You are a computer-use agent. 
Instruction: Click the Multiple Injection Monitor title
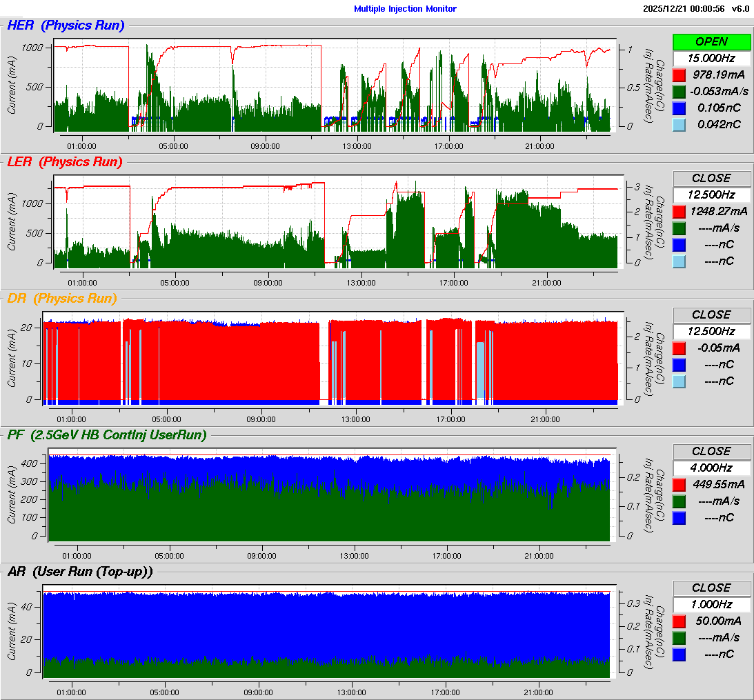pos(406,9)
